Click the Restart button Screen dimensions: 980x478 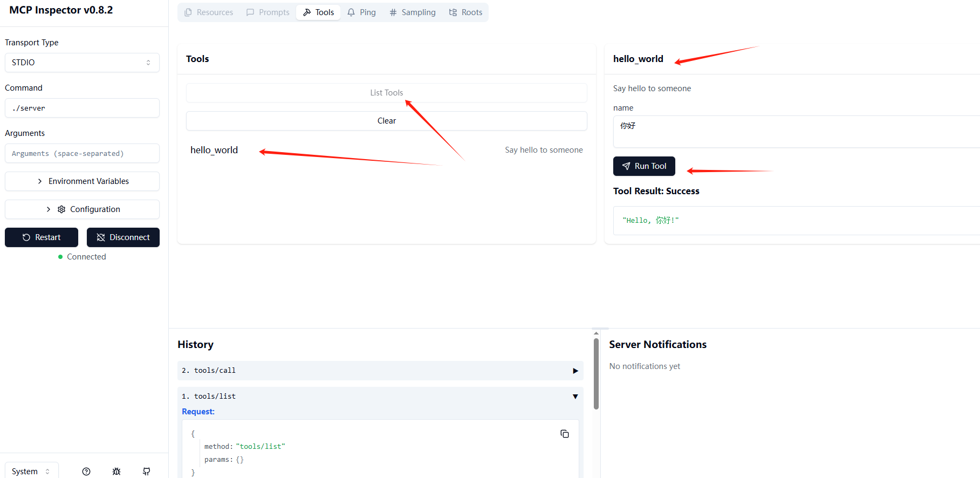tap(42, 237)
